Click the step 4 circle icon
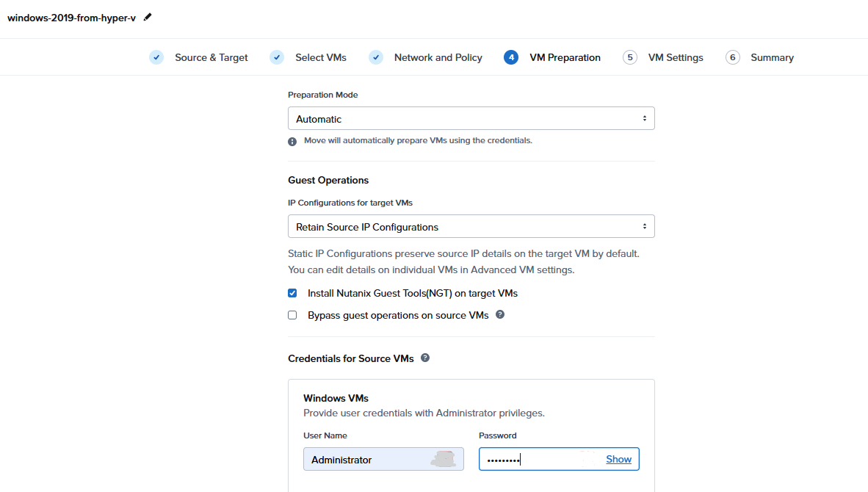This screenshot has width=868, height=492. coord(511,57)
